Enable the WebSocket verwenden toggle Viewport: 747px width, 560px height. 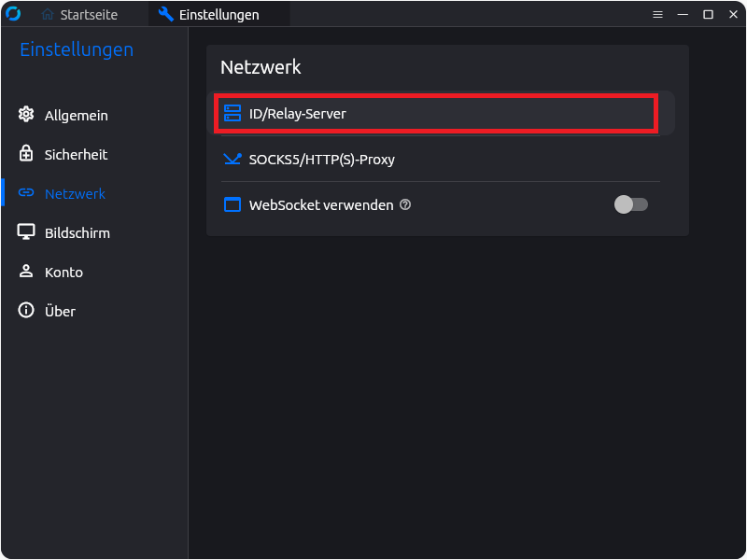[630, 204]
